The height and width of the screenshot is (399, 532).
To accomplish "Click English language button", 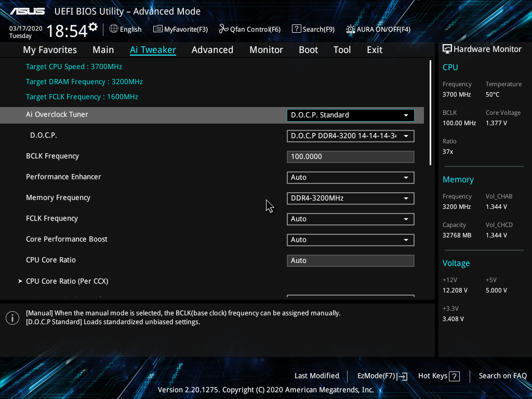I will tap(126, 29).
